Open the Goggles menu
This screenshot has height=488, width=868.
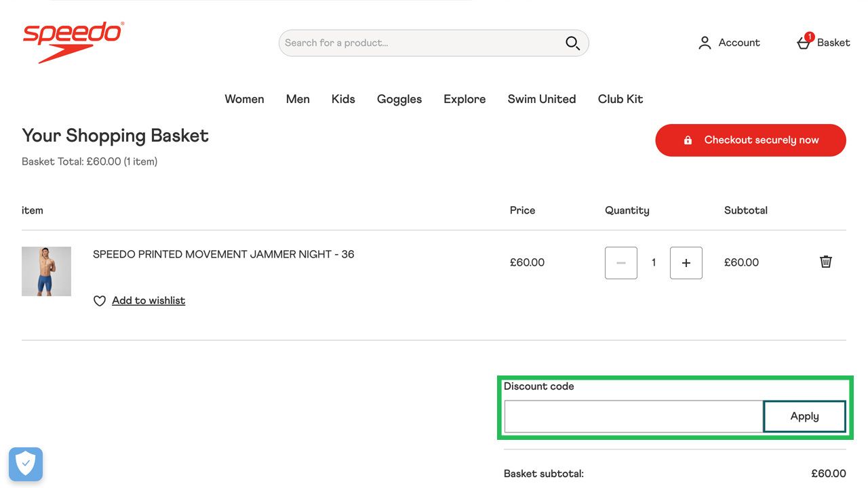pyautogui.click(x=399, y=99)
